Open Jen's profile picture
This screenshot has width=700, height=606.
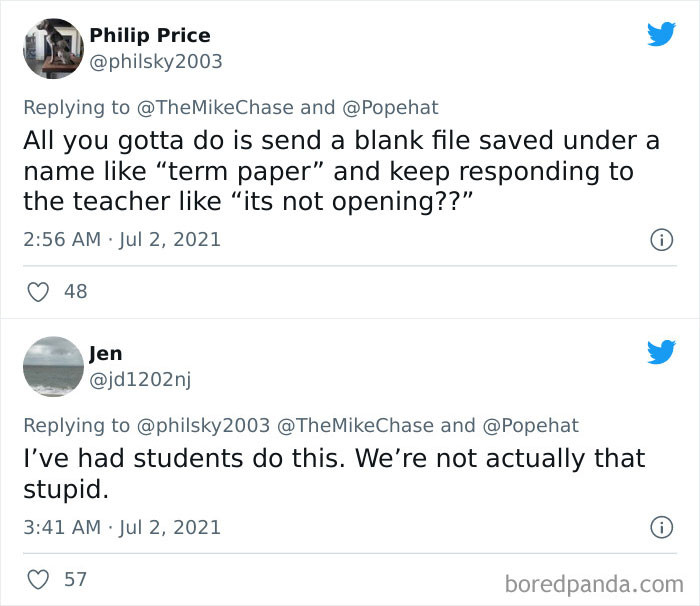point(52,365)
